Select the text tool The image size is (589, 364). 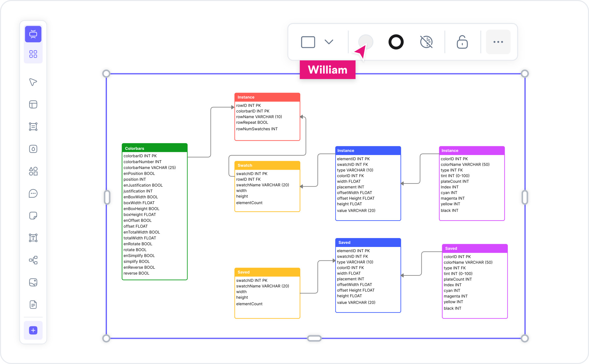33,238
